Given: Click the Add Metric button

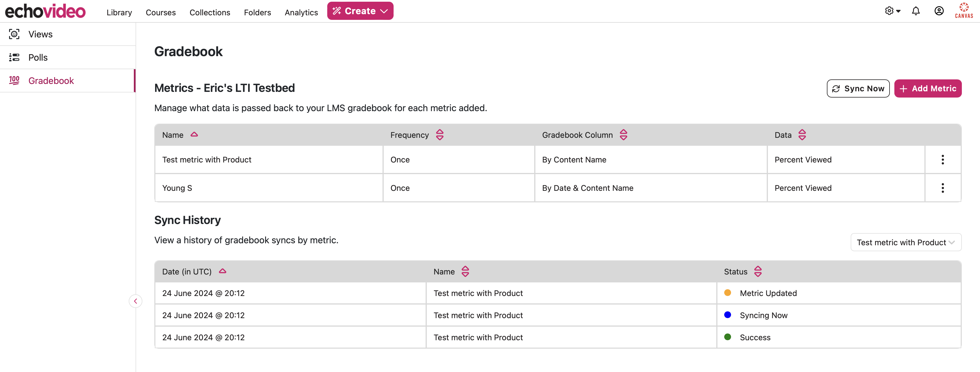Looking at the screenshot, I should pos(928,88).
